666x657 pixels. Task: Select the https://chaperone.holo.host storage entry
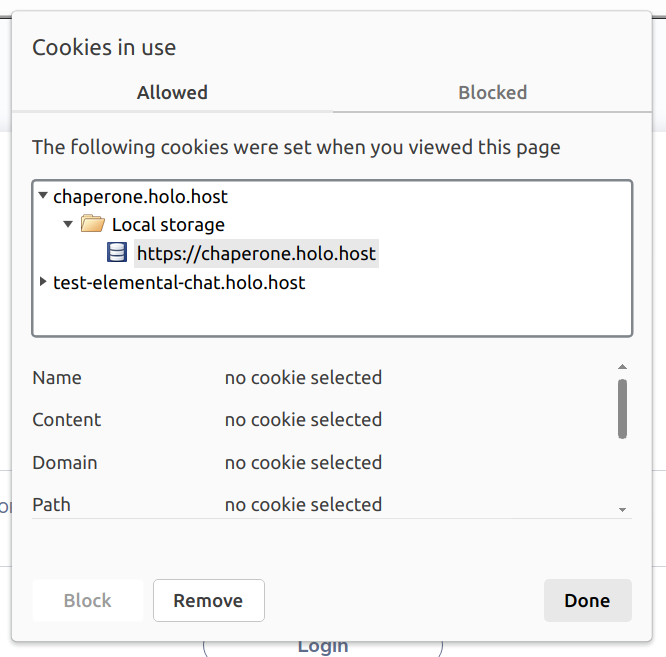(256, 254)
